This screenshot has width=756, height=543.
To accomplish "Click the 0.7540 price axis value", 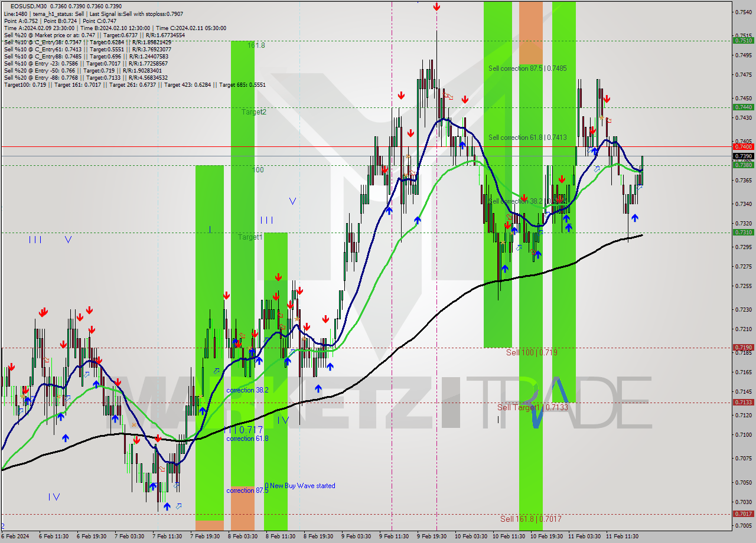I will pyautogui.click(x=743, y=12).
